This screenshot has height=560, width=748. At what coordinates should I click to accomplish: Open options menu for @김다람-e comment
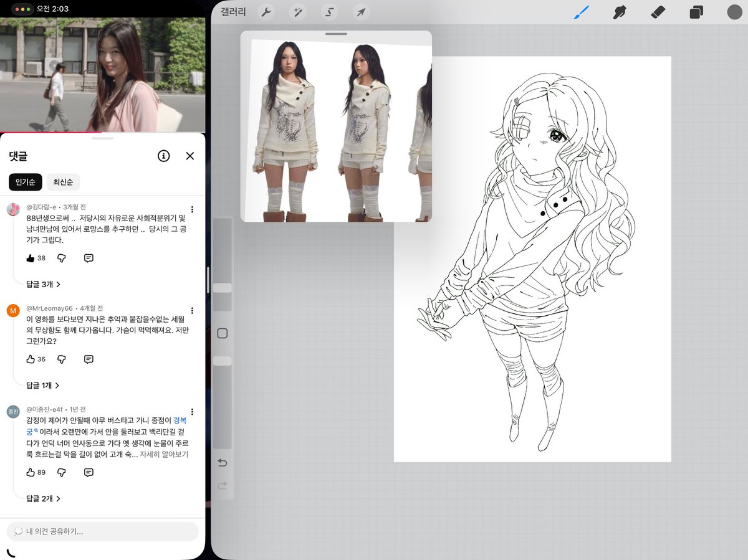tap(193, 209)
